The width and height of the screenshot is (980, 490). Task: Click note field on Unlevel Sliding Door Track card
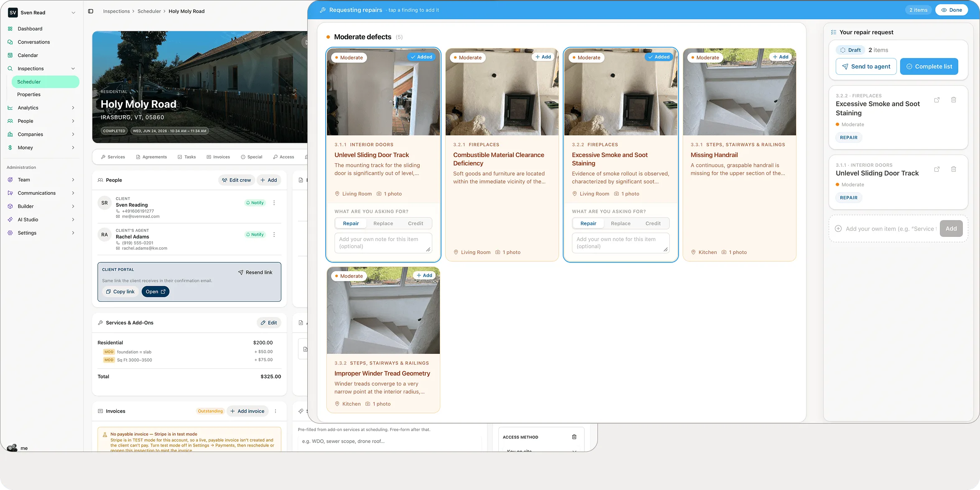point(383,243)
